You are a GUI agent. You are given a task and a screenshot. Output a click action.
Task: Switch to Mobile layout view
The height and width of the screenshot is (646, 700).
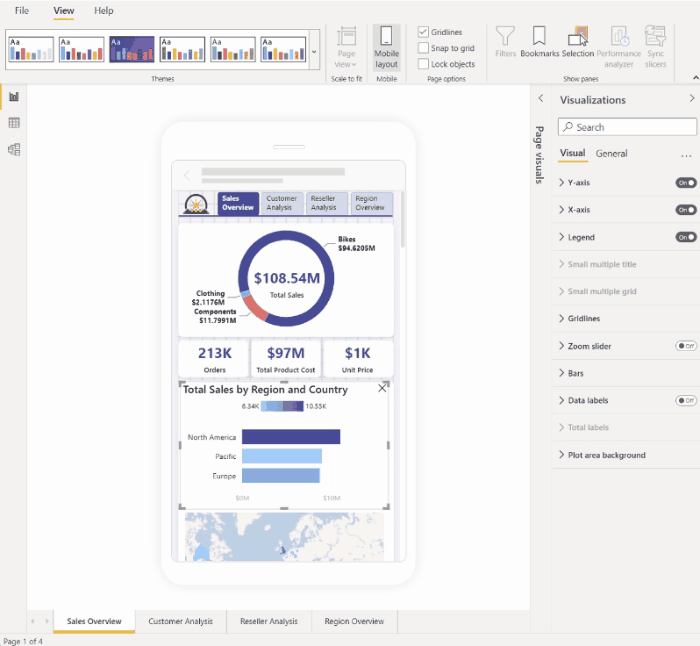click(386, 47)
